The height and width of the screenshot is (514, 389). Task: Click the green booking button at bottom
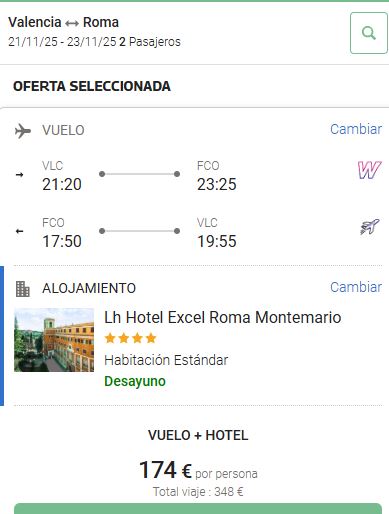click(198, 509)
